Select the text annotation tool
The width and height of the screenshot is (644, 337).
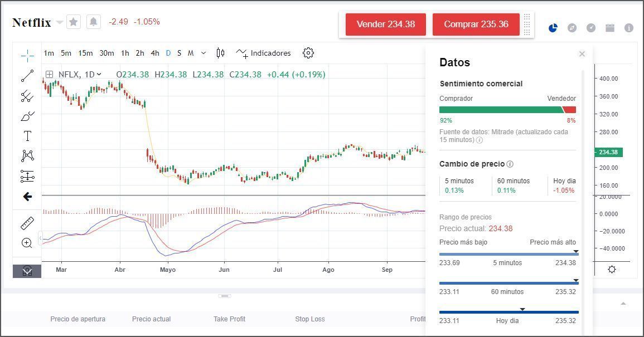(26, 135)
